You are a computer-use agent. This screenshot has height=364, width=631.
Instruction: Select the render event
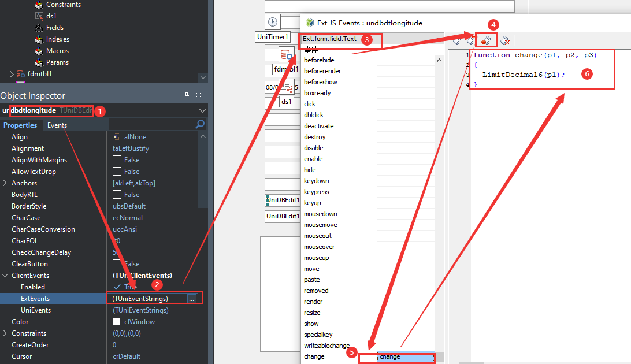pos(313,302)
